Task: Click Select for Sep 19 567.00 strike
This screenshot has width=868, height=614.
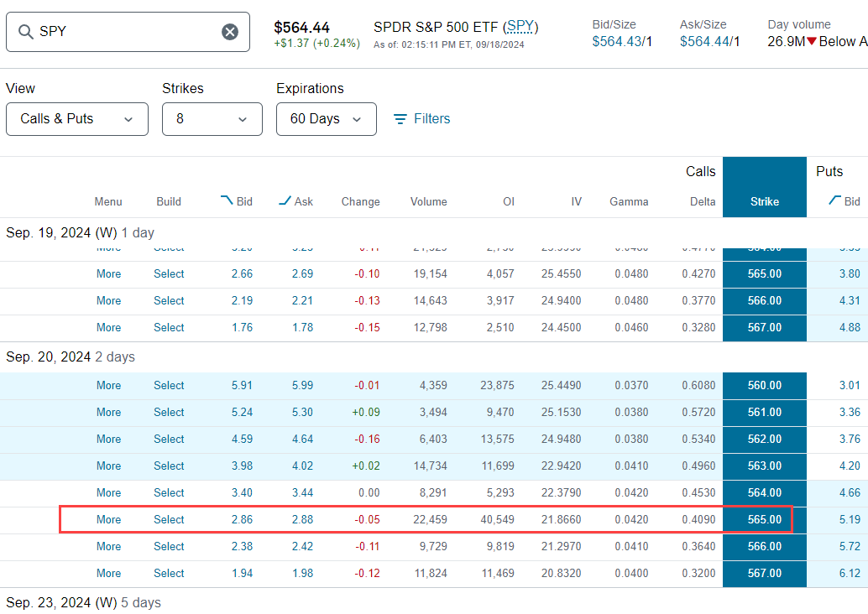Action: coord(169,327)
